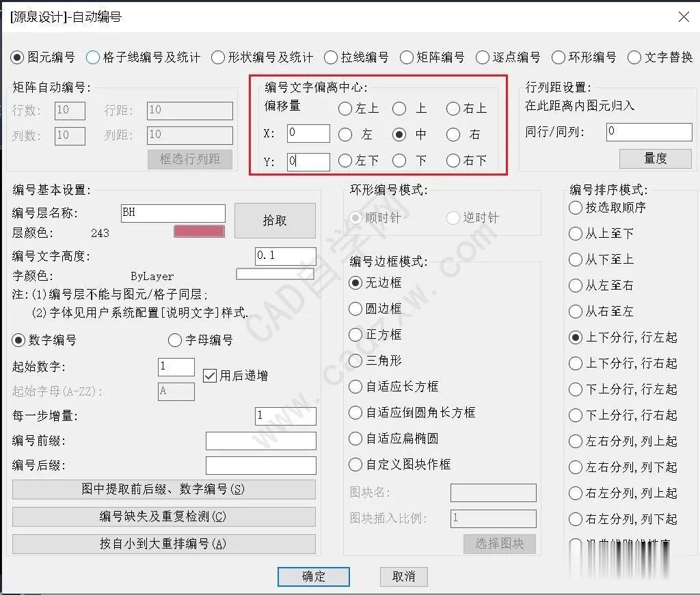
Task: Choose 圆边框 border style
Action: coord(355,309)
